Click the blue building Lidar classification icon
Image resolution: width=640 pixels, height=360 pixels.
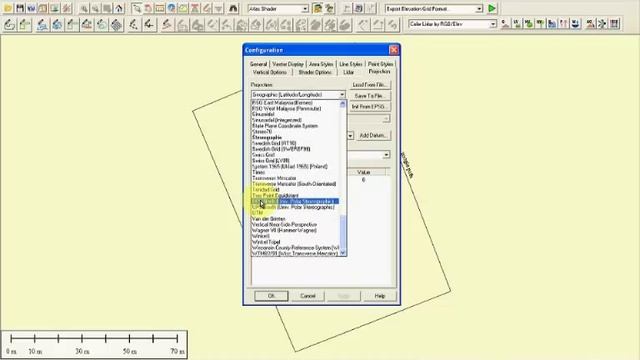pos(552,24)
